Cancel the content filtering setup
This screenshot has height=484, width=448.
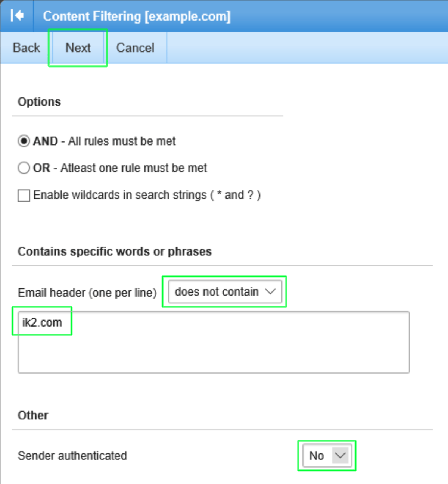tap(135, 48)
